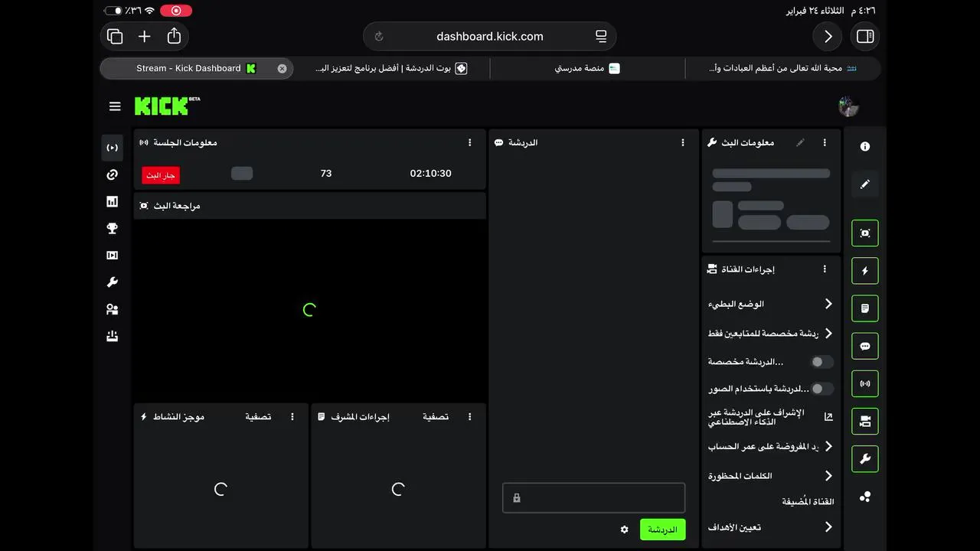This screenshot has height=551, width=980.
Task: Open the trophy achievements icon in left sidebar
Action: pos(113,228)
